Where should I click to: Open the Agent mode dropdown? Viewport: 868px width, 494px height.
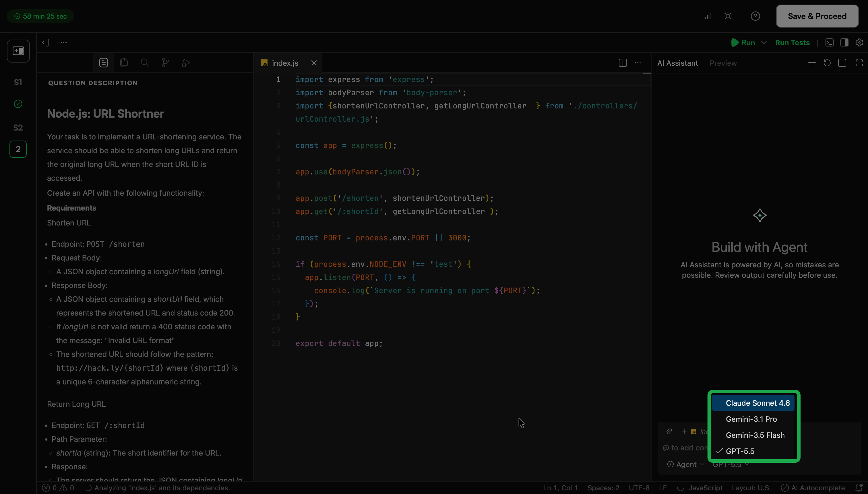[686, 464]
